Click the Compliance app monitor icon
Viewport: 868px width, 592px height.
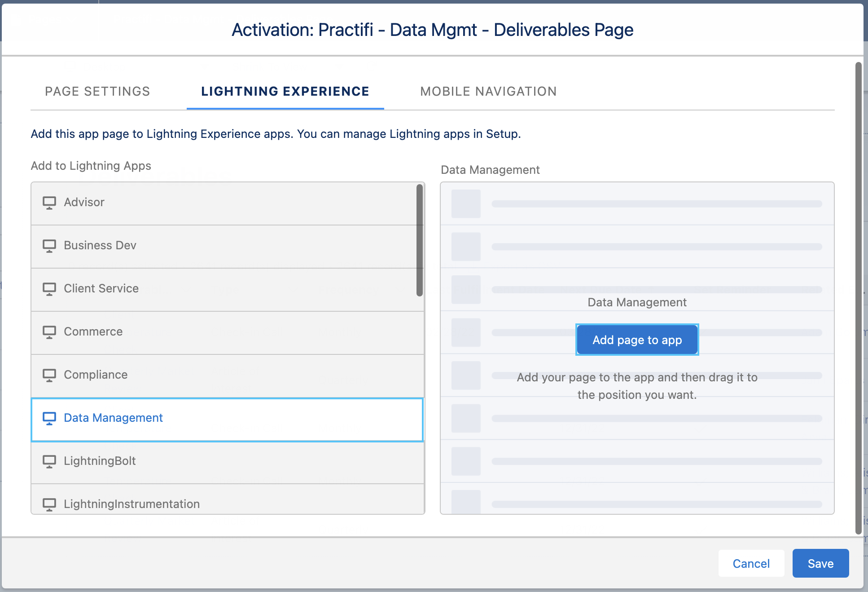pos(49,375)
